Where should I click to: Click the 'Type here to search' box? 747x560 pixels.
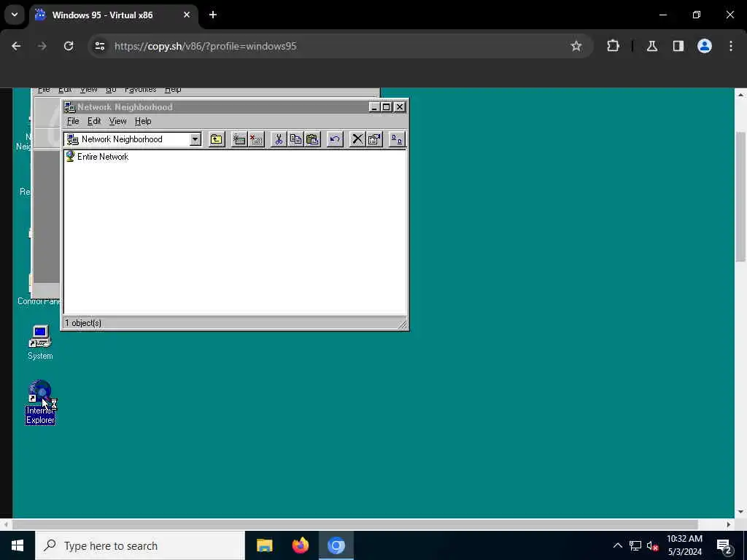139,545
